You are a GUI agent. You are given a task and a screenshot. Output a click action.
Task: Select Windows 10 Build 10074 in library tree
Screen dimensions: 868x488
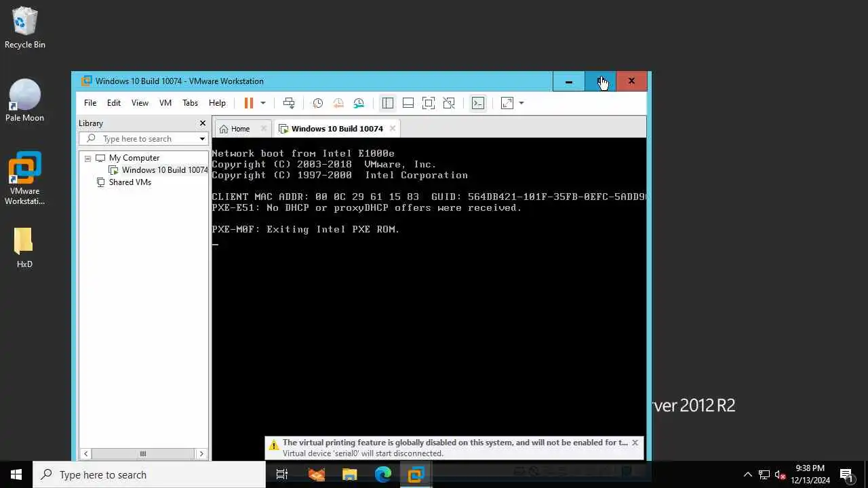(x=165, y=170)
